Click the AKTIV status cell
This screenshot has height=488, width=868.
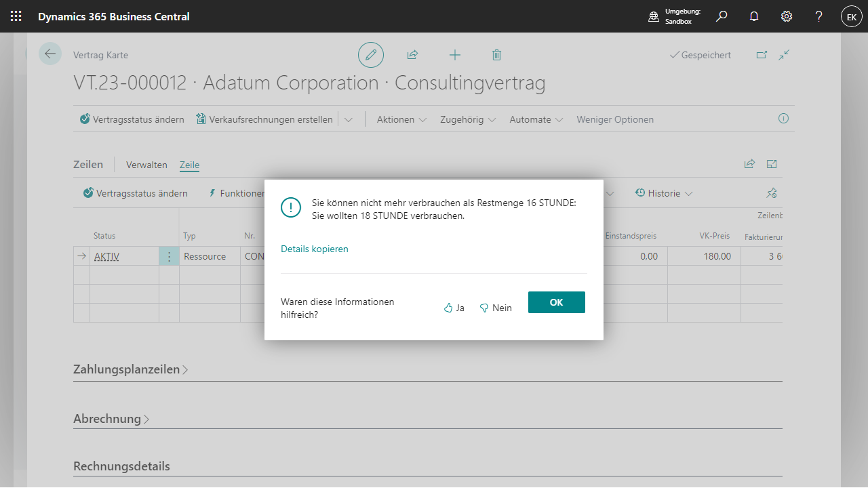click(124, 256)
